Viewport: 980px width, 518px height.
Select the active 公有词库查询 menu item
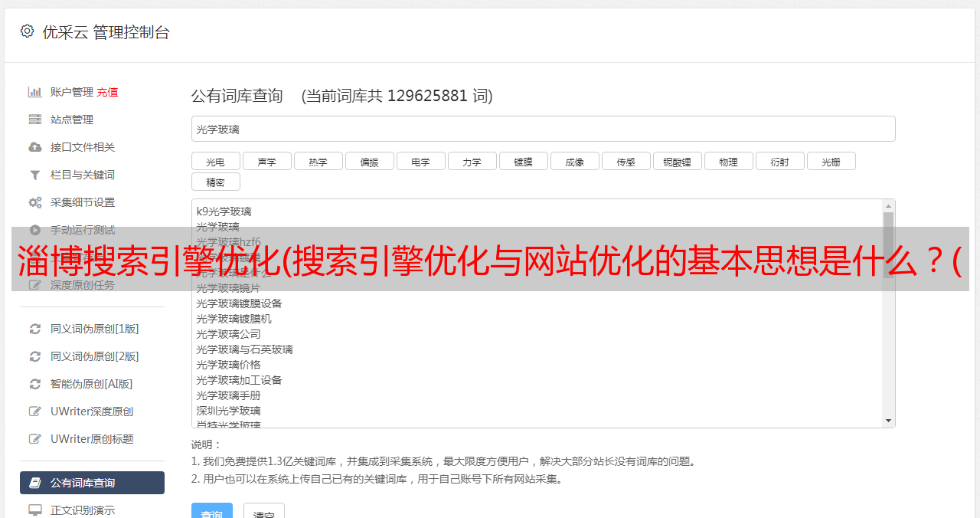[x=92, y=483]
